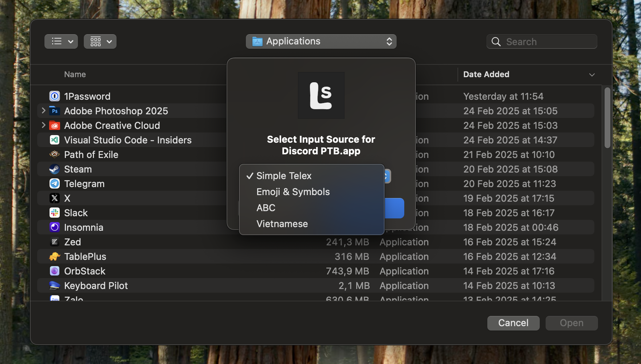
Task: Select the Telegram row name
Action: 84,184
